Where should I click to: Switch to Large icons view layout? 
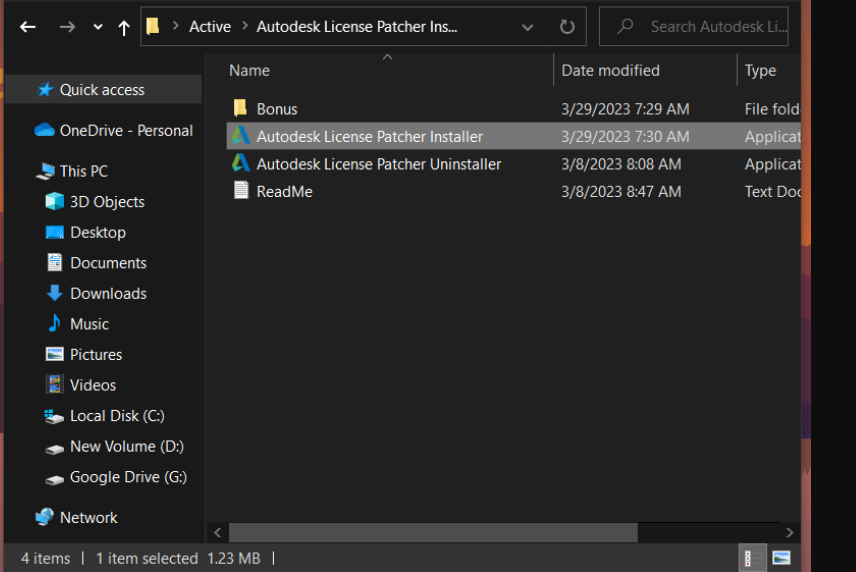782,558
